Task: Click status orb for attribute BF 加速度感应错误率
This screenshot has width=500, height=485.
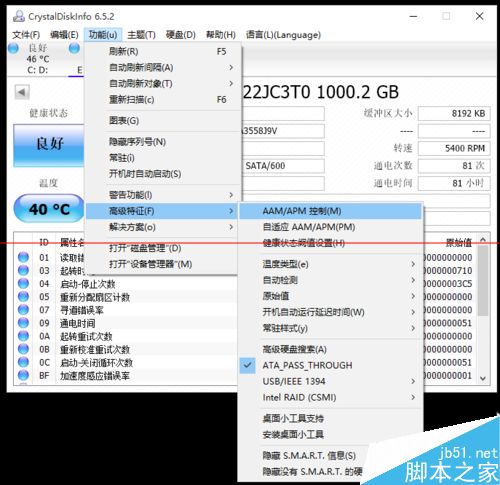Action: tap(23, 375)
